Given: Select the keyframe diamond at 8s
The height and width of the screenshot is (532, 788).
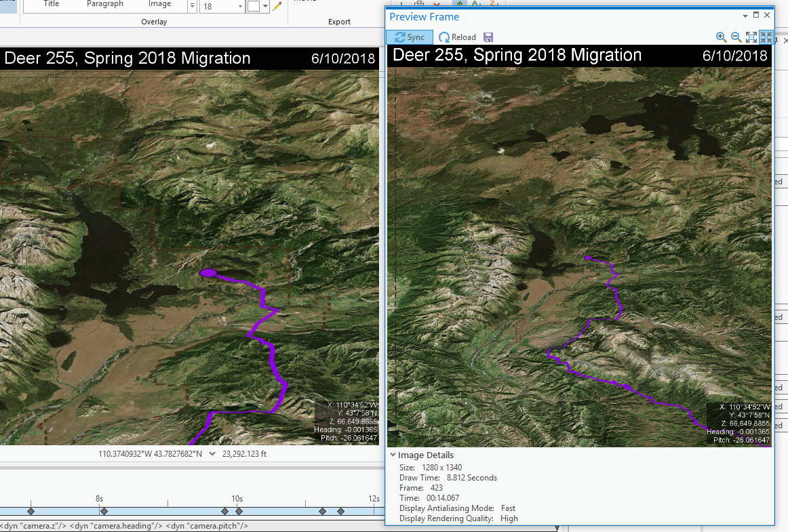Looking at the screenshot, I should 104,512.
